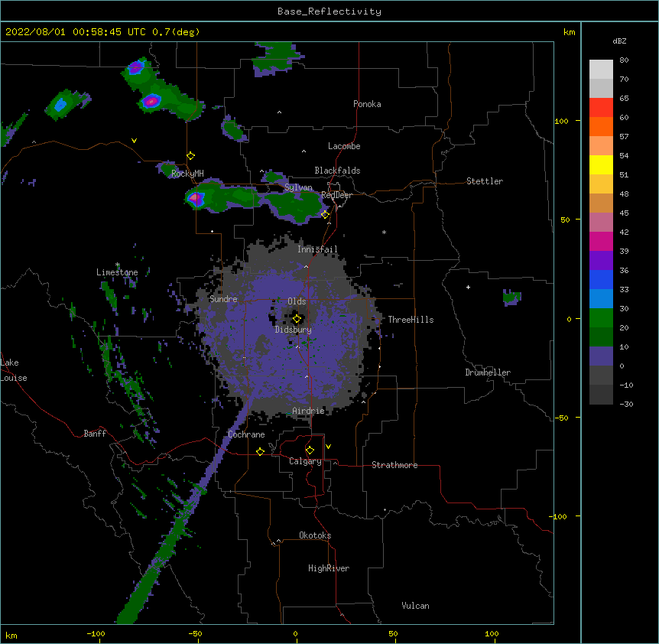Click the yellow diamond marker below Cochrane
This screenshot has height=644, width=659.
(260, 451)
